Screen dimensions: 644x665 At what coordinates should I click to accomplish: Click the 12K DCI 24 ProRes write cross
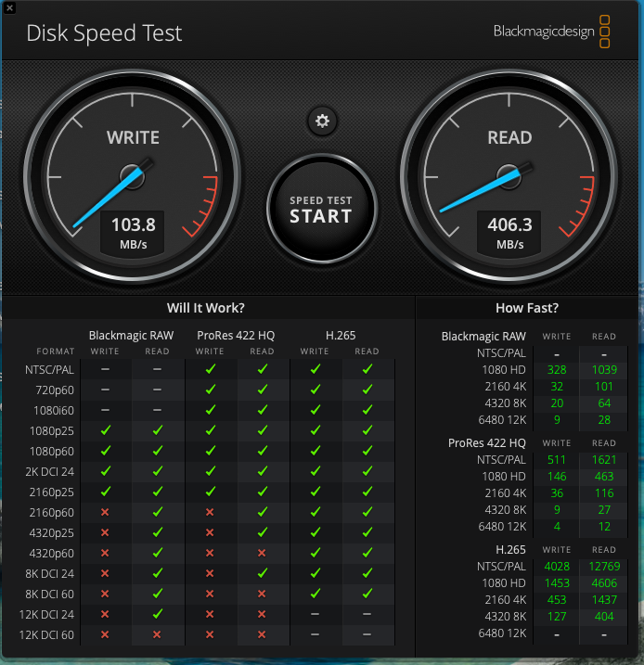(x=210, y=614)
